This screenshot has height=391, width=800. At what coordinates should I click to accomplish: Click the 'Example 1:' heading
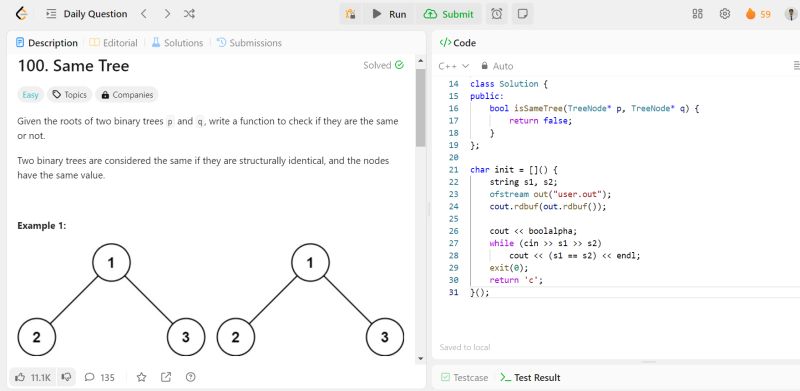41,226
